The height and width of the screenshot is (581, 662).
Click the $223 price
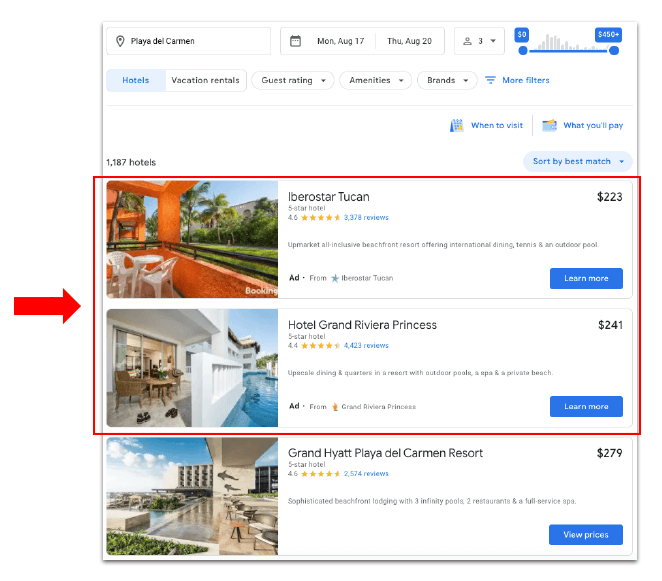click(609, 197)
